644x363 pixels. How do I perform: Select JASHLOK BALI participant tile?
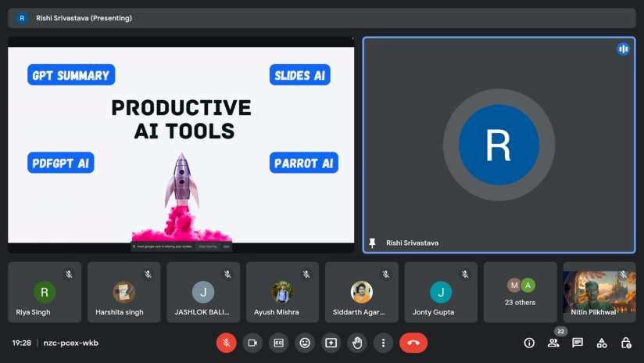point(203,293)
